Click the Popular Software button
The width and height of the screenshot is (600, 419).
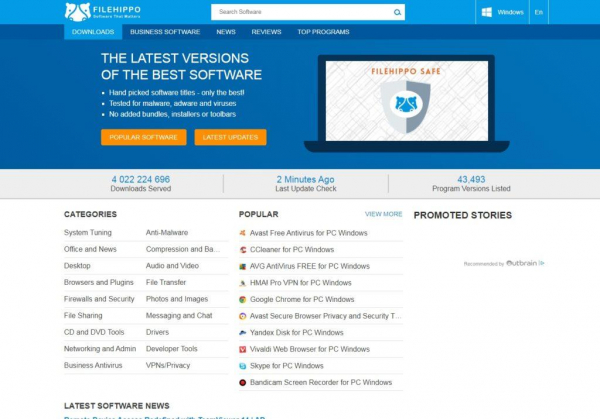(x=143, y=137)
